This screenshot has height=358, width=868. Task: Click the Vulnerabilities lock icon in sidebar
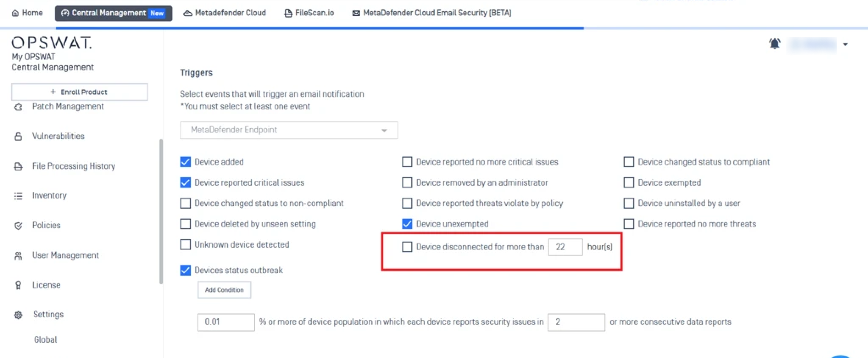tap(18, 136)
